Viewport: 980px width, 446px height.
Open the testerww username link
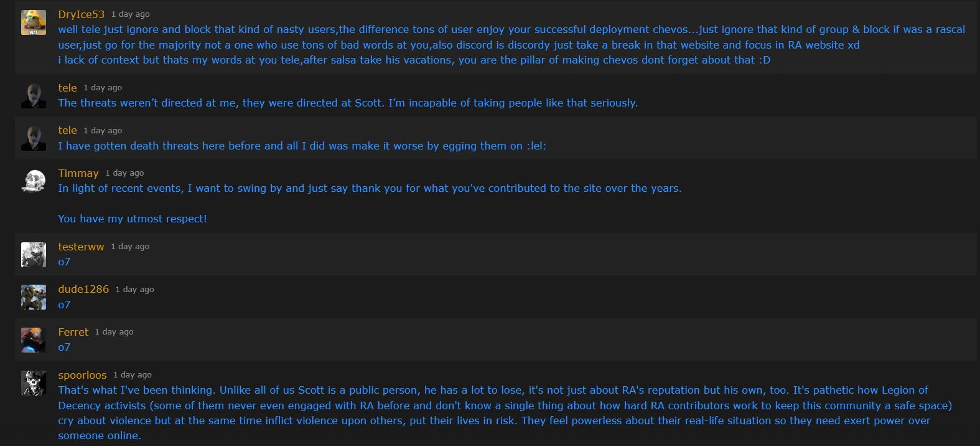coord(81,247)
